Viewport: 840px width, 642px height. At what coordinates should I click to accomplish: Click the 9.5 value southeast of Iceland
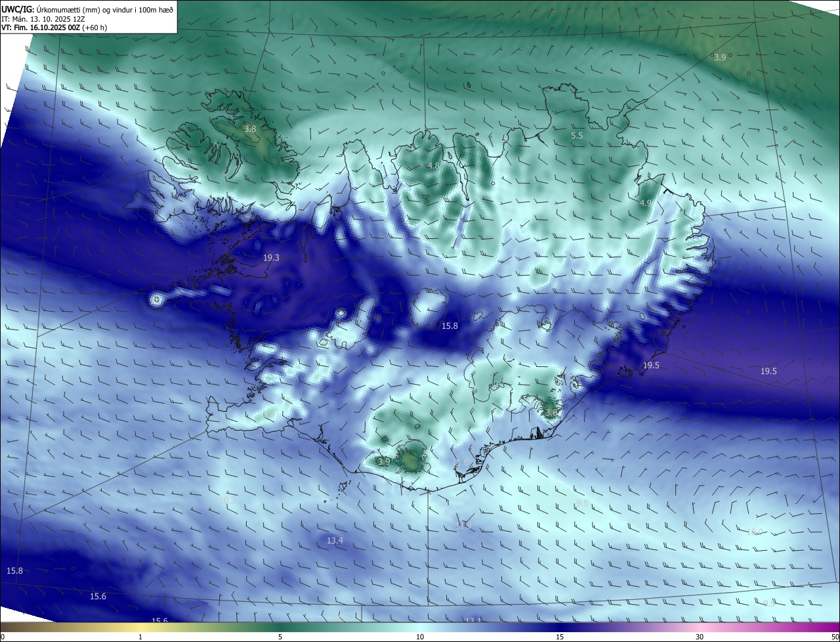tap(582, 503)
